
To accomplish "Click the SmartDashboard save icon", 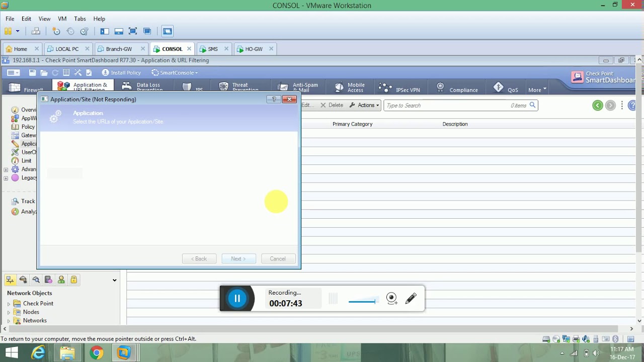I will coord(32,72).
